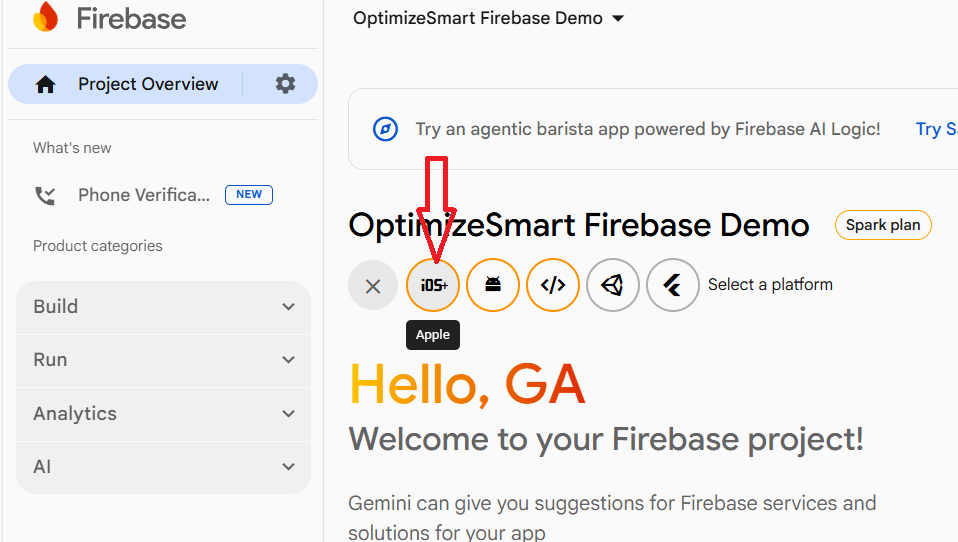The image size is (958, 542).
Task: Open project settings gear icon
Action: tap(285, 84)
